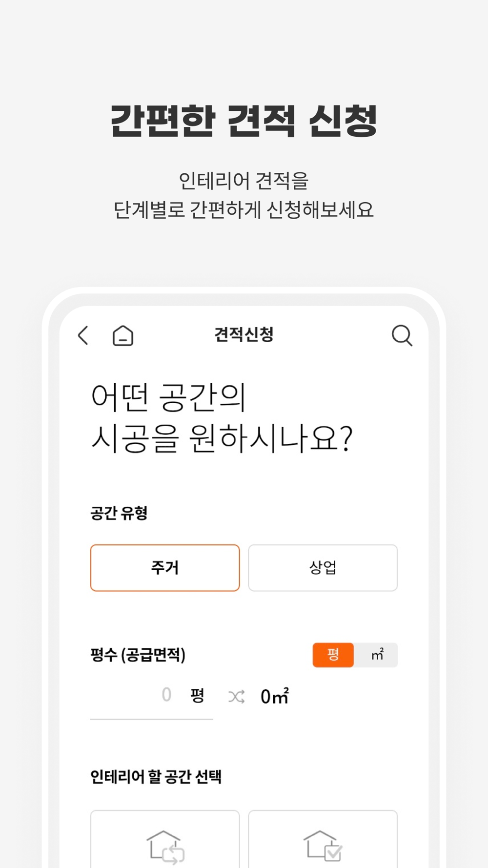Choose 상업 as the space type
488x868 pixels.
pos(323,568)
